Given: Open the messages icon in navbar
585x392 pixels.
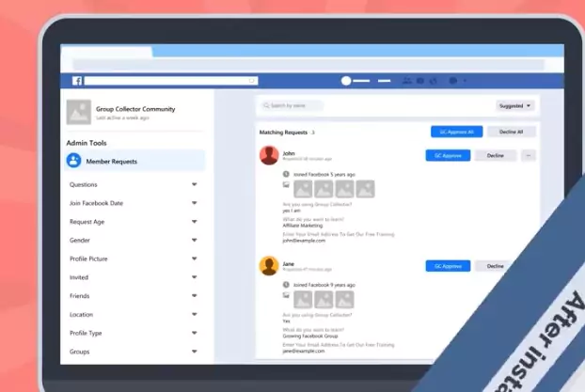Looking at the screenshot, I should [420, 81].
